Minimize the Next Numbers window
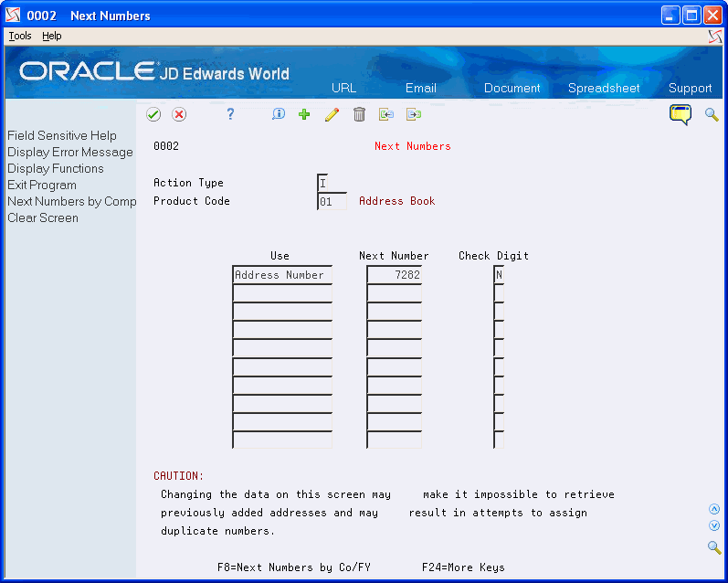Screen dimensions: 728x583 [670, 16]
